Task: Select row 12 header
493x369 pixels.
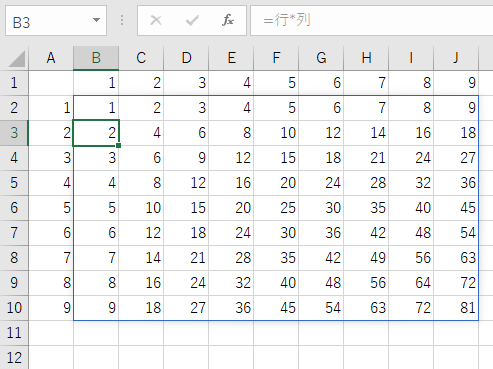Action: (x=14, y=358)
